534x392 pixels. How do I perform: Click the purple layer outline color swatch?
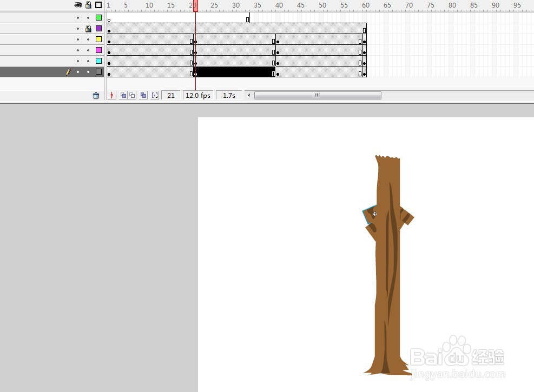click(x=99, y=28)
